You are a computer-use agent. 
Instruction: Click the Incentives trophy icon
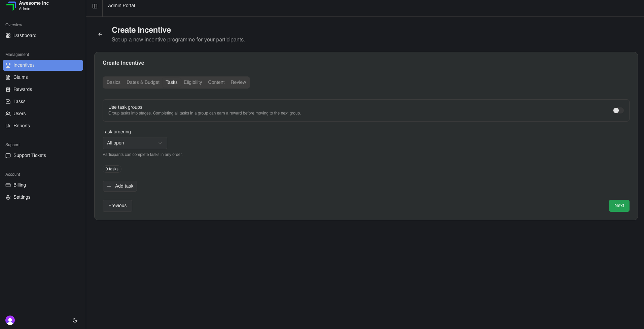point(8,65)
